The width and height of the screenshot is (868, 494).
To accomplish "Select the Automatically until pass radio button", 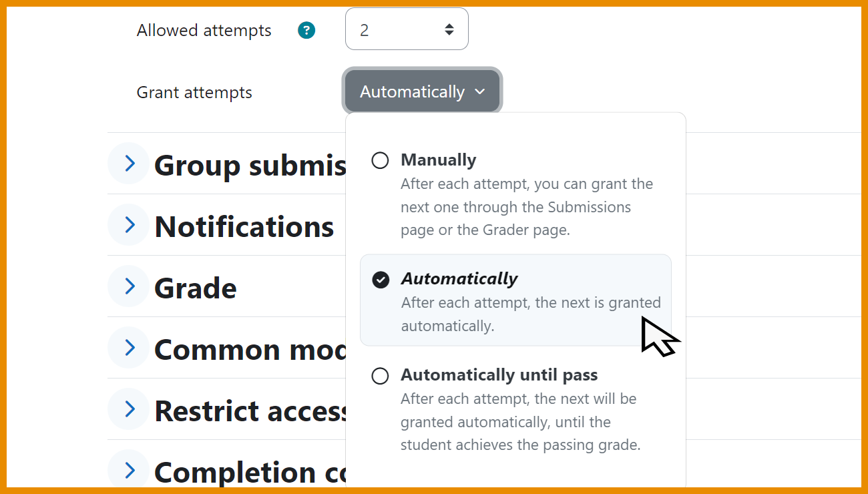I will coord(380,376).
